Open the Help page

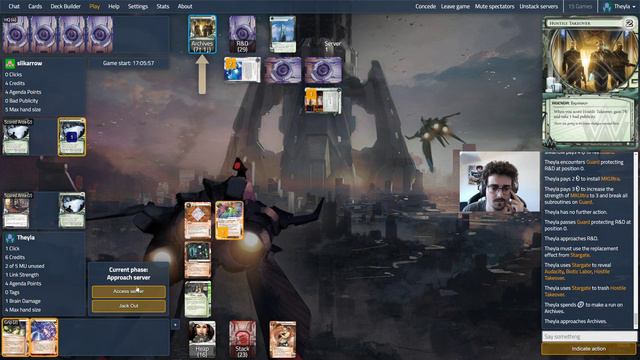coord(113,6)
